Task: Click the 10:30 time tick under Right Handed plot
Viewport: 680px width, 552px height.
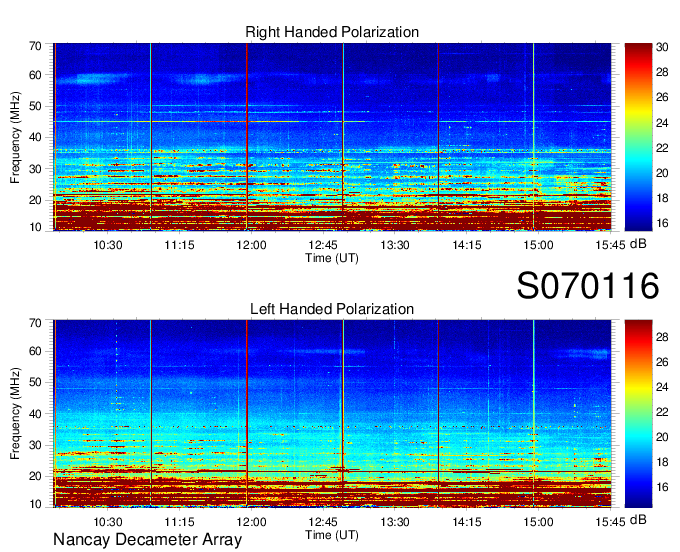Action: [108, 245]
